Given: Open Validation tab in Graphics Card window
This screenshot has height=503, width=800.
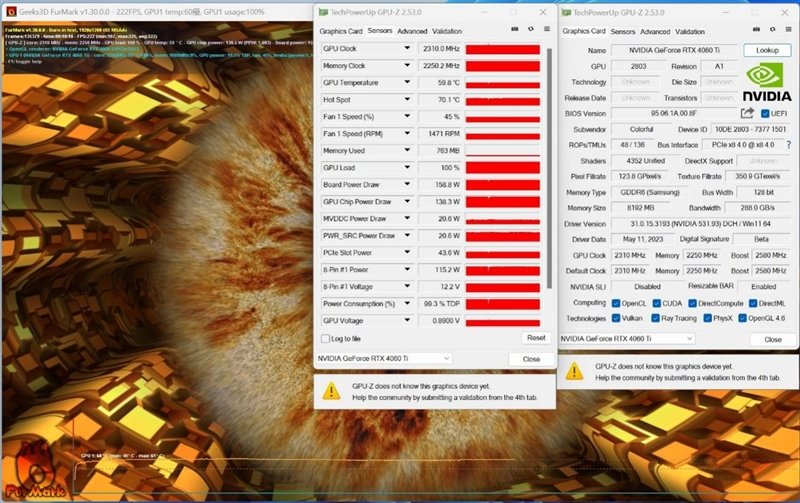Looking at the screenshot, I should (690, 31).
